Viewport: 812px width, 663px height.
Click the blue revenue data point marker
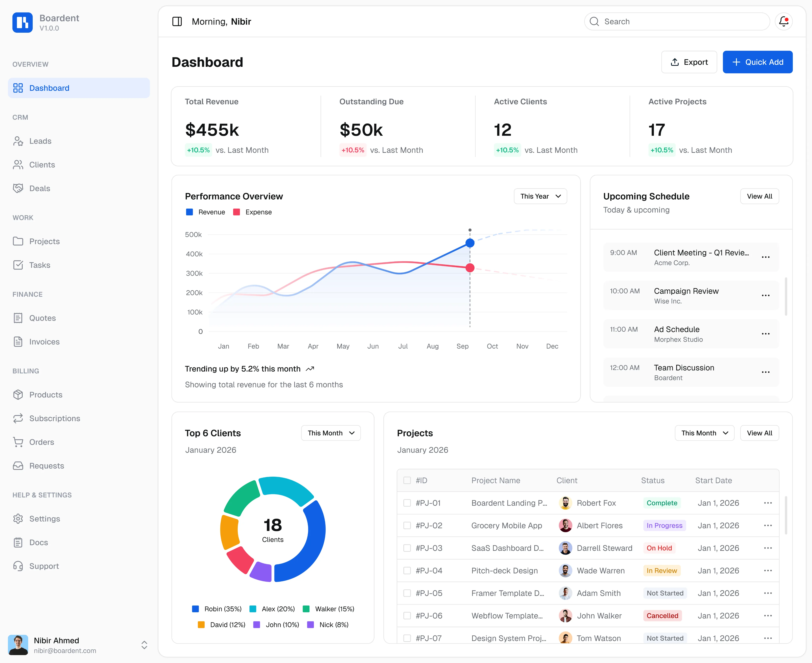470,243
